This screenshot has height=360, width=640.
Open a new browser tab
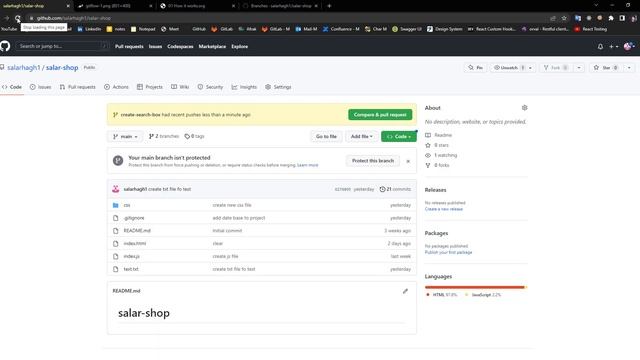[x=329, y=6]
